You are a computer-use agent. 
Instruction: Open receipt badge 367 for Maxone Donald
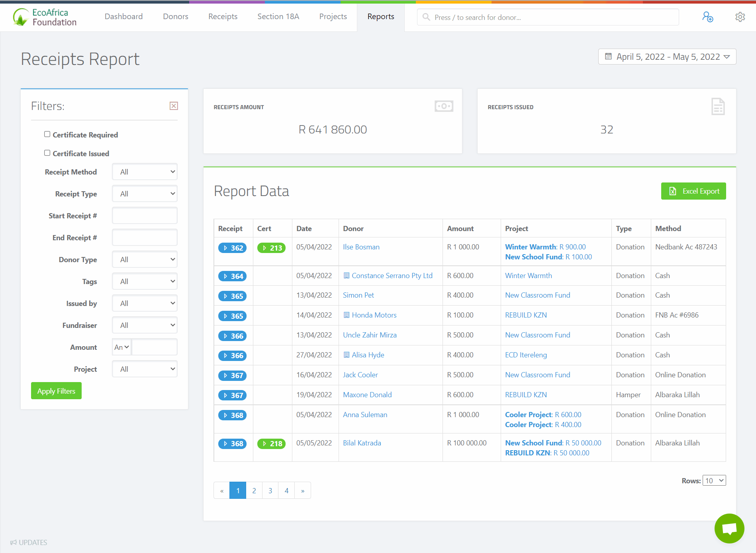tap(233, 395)
